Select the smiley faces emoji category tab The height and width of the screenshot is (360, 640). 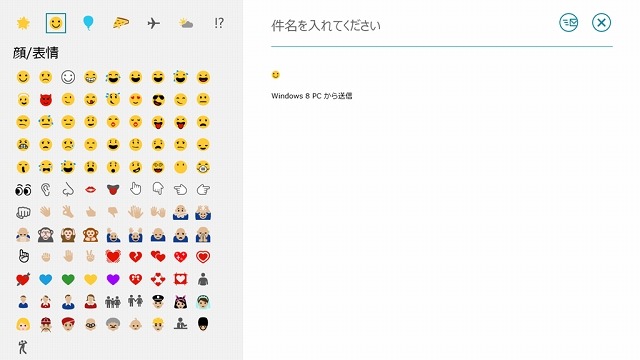(x=56, y=23)
